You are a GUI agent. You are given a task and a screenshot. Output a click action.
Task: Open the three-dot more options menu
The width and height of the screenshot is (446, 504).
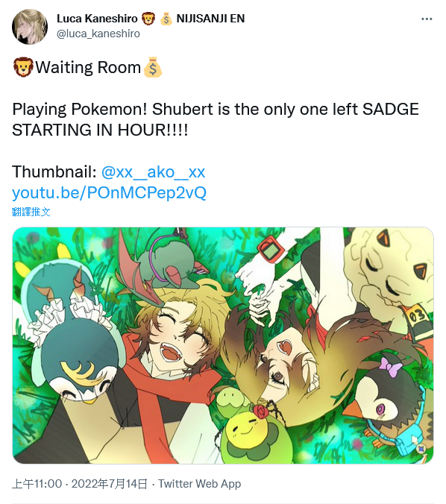click(427, 19)
